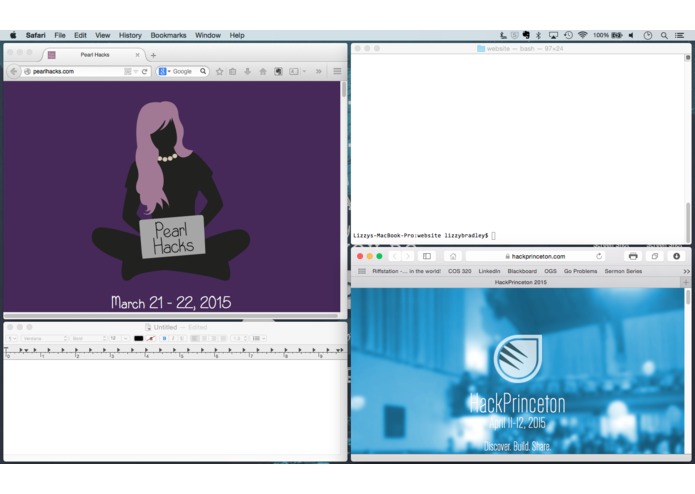Open the Verdana font family dropdown
The width and height of the screenshot is (695, 494).
(44, 338)
